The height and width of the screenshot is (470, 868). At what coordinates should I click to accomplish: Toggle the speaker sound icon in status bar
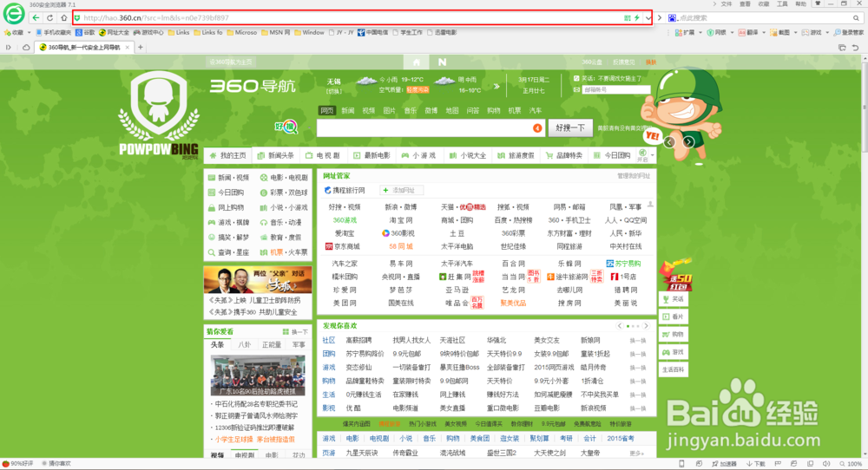click(x=826, y=463)
